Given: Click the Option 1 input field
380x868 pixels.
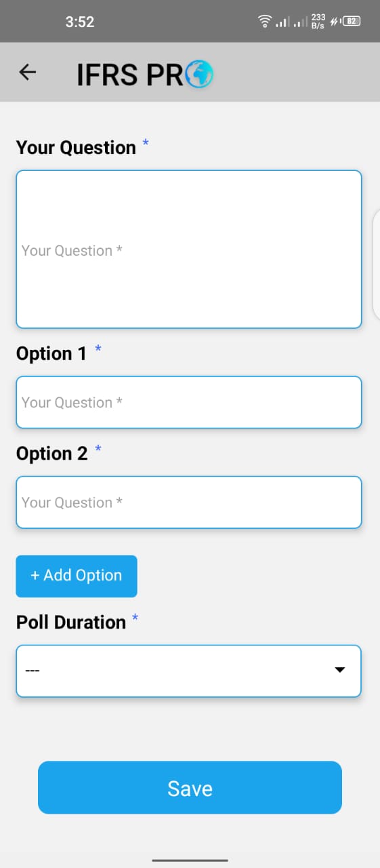Looking at the screenshot, I should pyautogui.click(x=189, y=402).
